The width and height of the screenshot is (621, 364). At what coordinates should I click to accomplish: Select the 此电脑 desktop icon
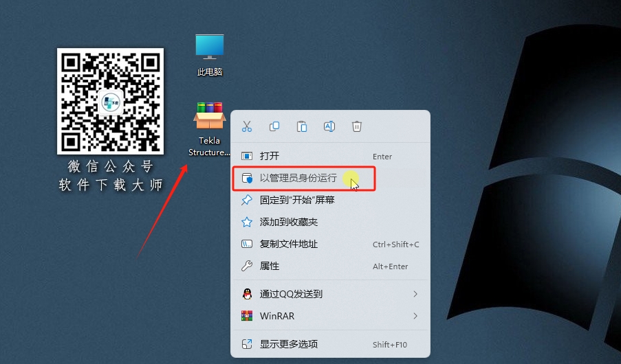click(210, 55)
